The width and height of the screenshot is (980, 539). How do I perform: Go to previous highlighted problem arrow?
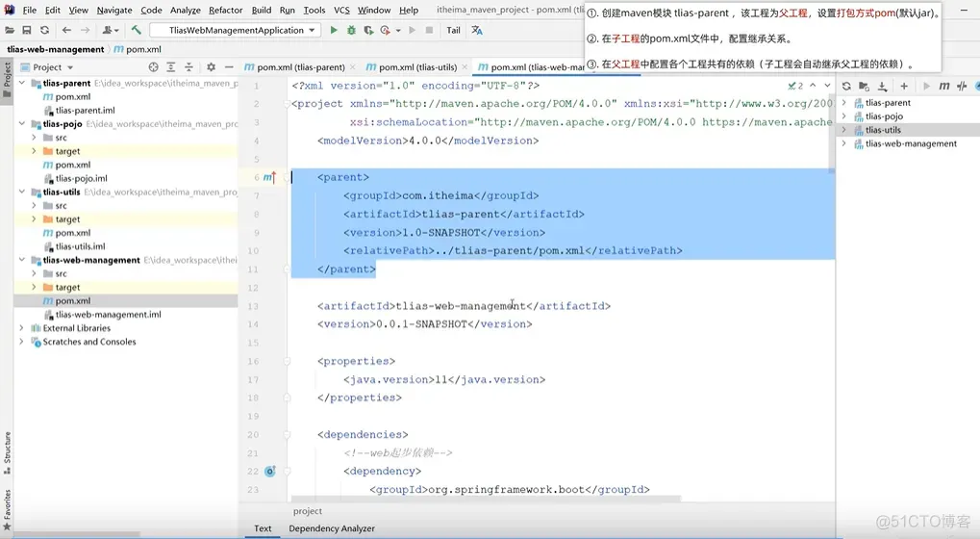coord(813,86)
